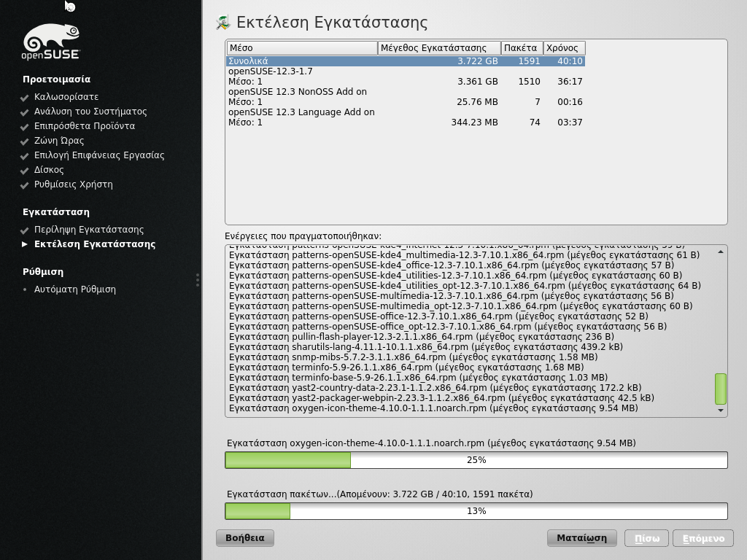Click the yast2-country-data log entry

pos(435,388)
